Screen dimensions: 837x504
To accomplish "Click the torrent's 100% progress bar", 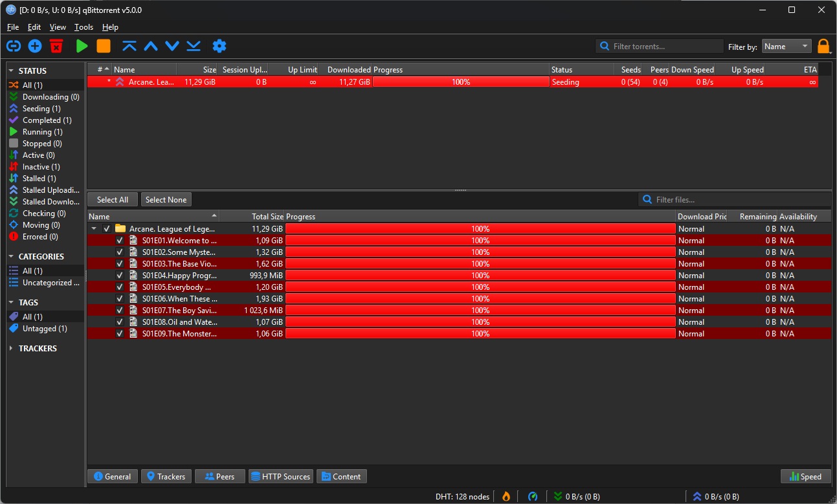I will pyautogui.click(x=461, y=82).
